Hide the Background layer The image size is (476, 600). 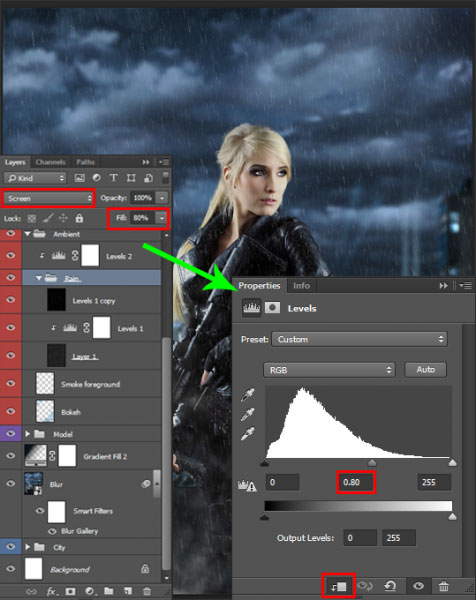(x=11, y=569)
